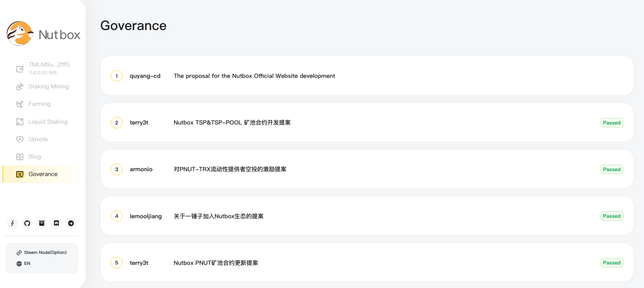
Task: Click the archive box docs icon
Action: 42,223
